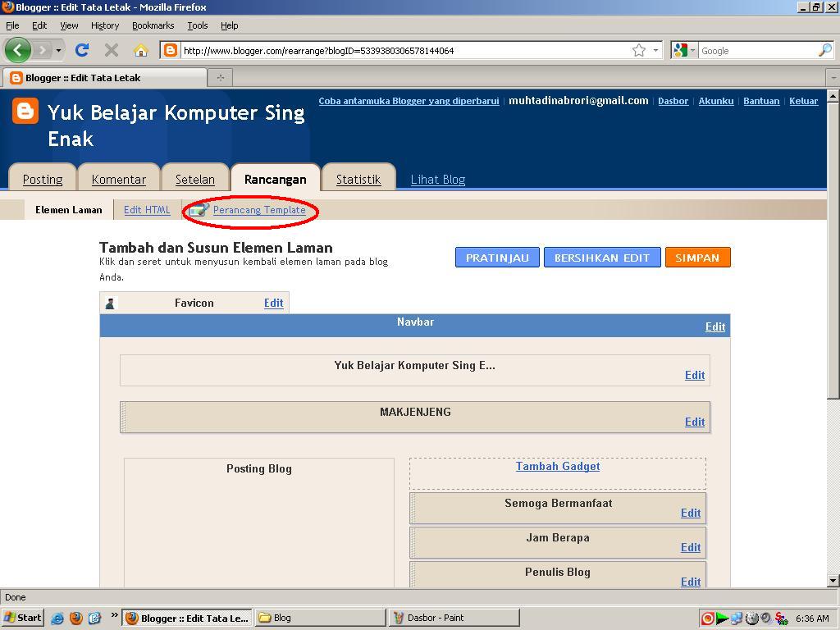This screenshot has height=630, width=840.
Task: Select the Rancangan tab
Action: [x=276, y=179]
